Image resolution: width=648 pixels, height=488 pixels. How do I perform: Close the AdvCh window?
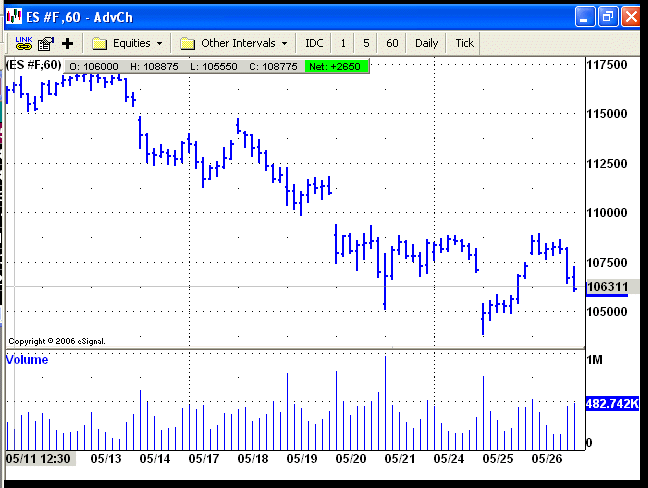631,17
